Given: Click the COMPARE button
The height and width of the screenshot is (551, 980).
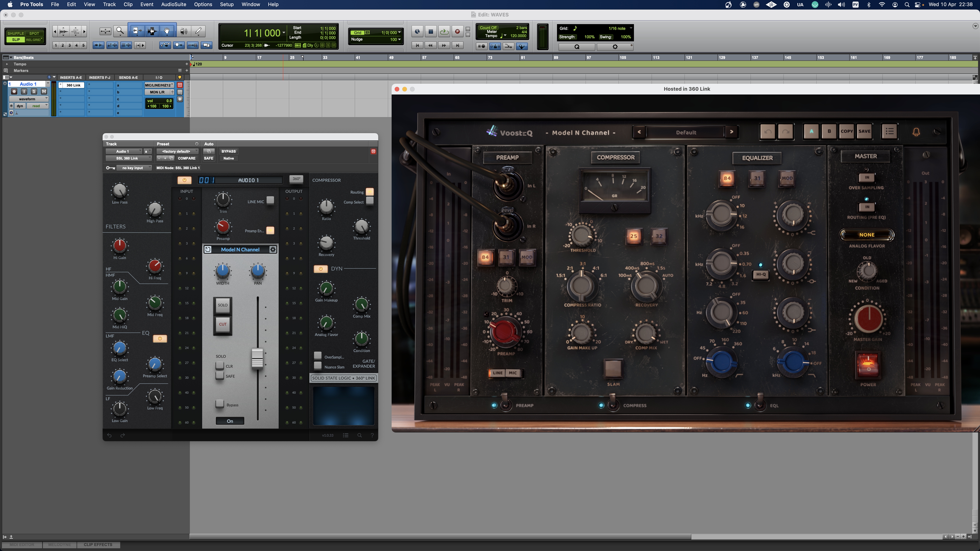Looking at the screenshot, I should point(186,158).
